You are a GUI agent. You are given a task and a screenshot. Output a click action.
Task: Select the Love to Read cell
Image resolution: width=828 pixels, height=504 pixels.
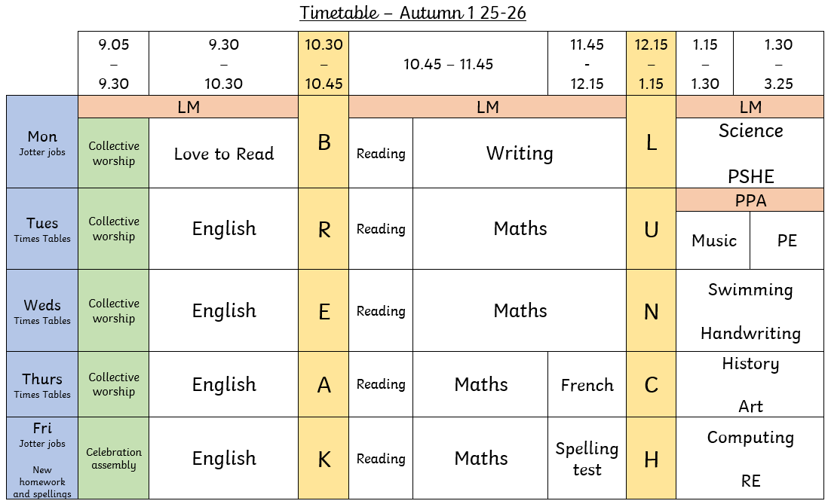coord(223,153)
